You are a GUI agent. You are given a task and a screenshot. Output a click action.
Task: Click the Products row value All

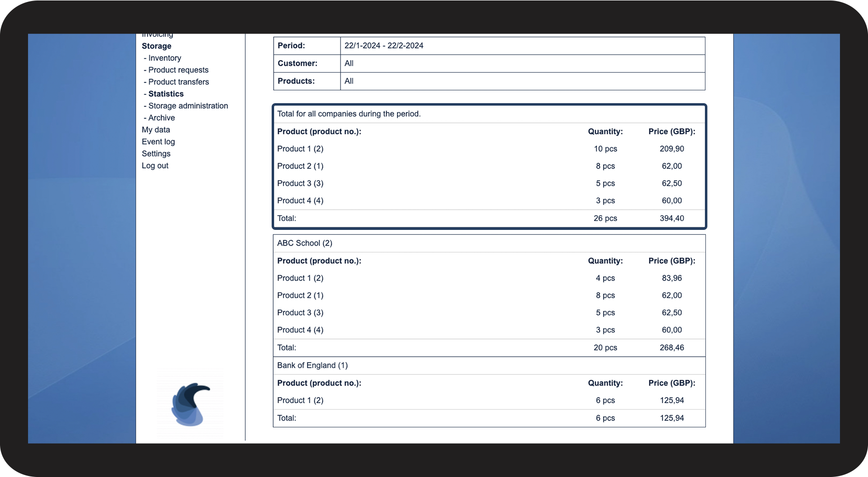349,81
